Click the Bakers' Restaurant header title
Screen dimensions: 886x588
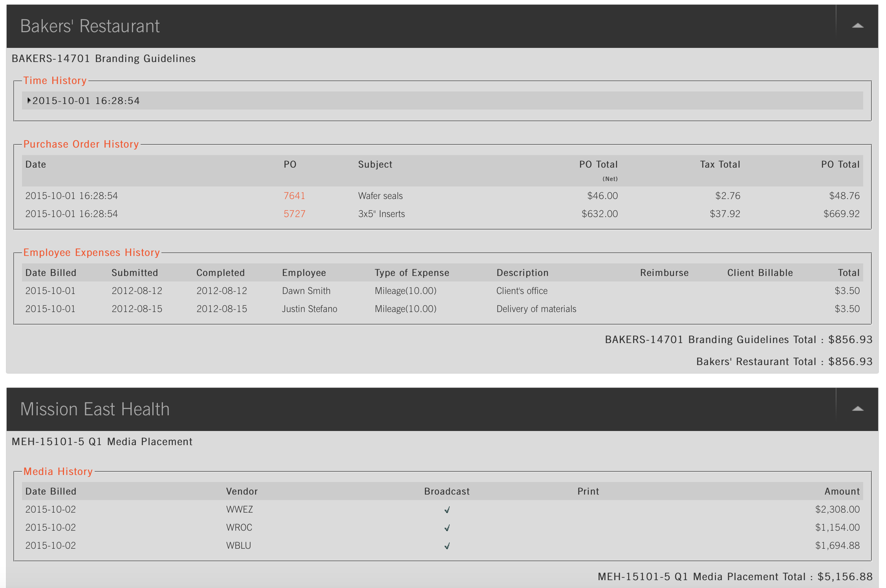90,26
